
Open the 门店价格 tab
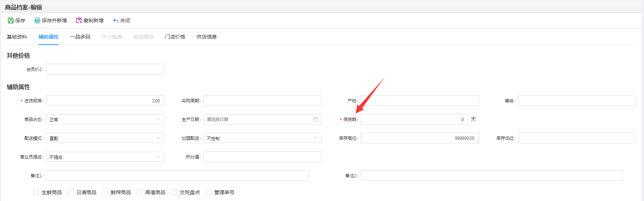175,37
